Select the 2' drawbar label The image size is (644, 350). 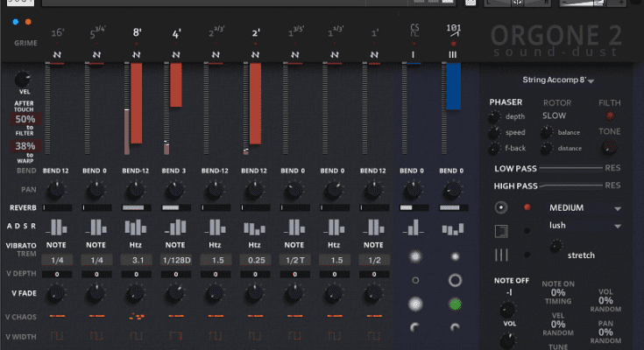[255, 35]
